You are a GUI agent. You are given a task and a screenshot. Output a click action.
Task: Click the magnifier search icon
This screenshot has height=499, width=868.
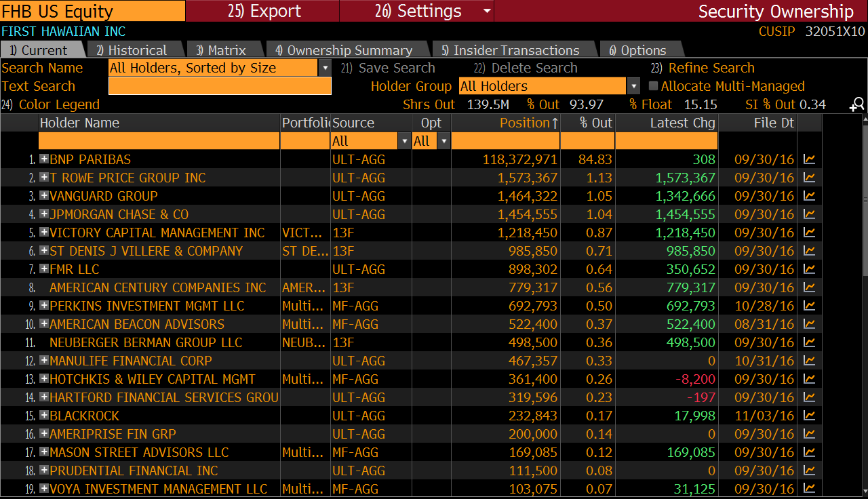(857, 104)
